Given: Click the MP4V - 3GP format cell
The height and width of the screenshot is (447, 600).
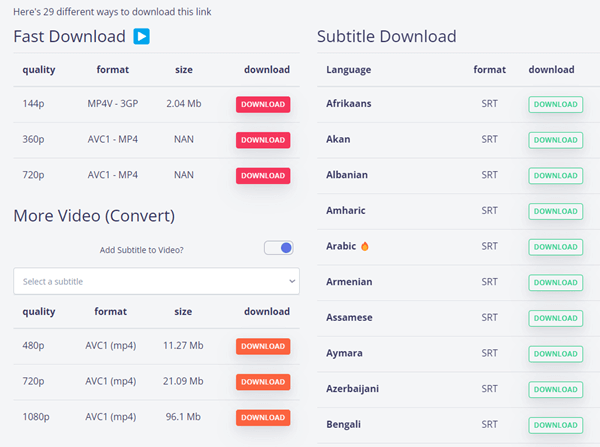Looking at the screenshot, I should pyautogui.click(x=112, y=103).
